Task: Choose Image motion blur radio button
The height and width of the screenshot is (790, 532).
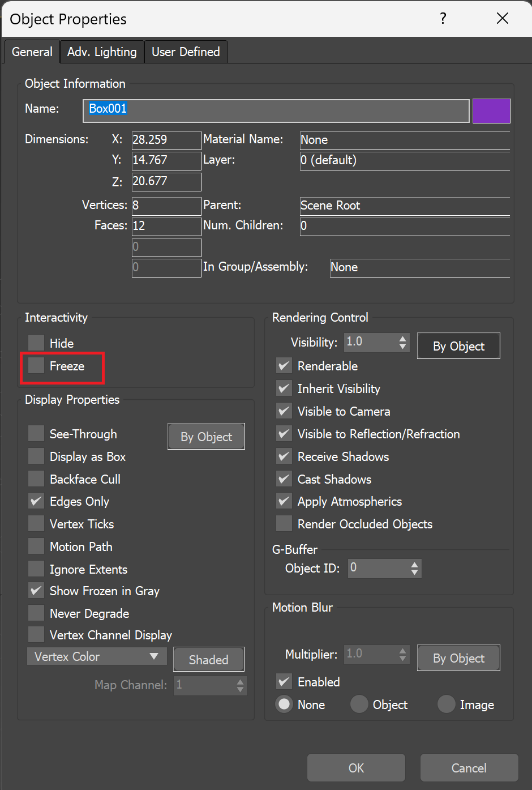Action: coord(447,704)
